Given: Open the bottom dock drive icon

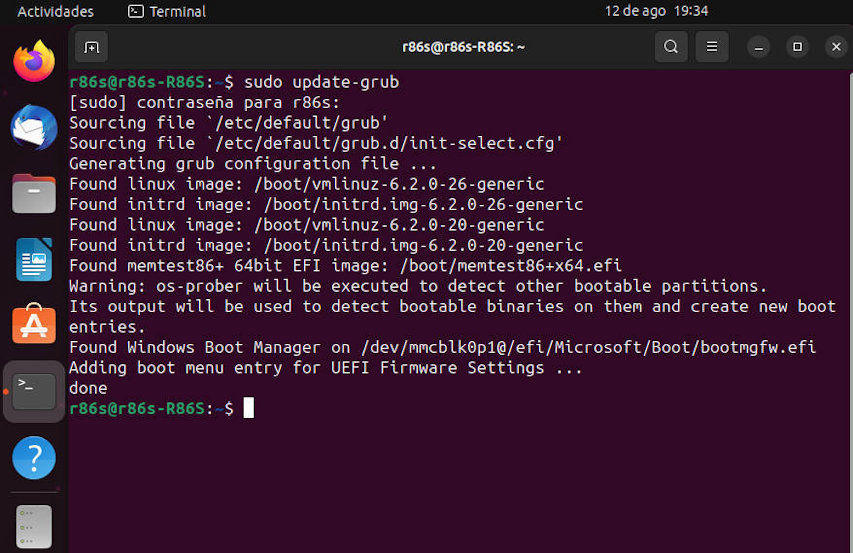Looking at the screenshot, I should point(34,526).
